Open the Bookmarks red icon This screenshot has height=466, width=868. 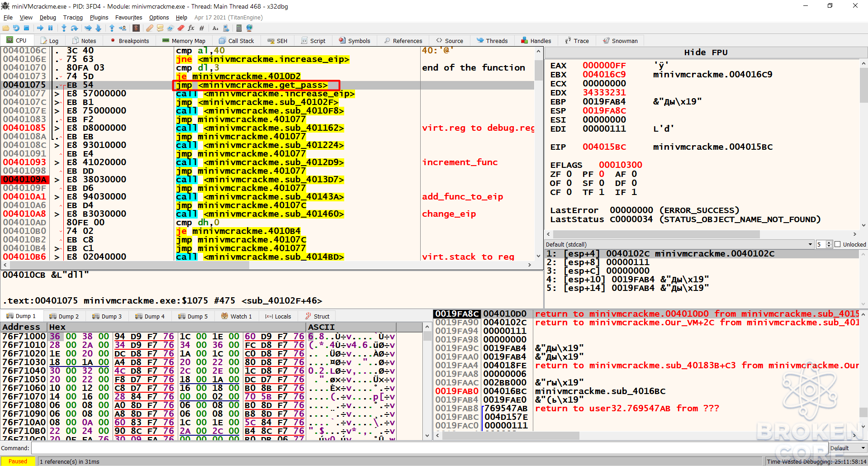point(180,28)
